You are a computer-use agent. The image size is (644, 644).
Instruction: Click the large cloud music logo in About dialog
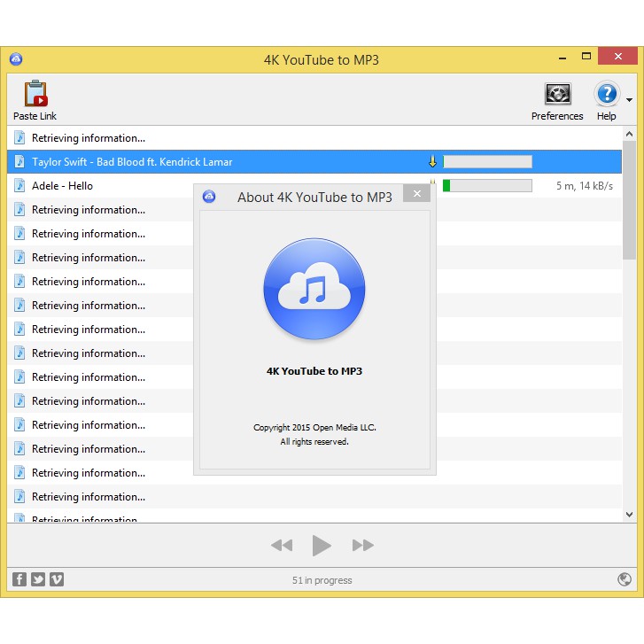[314, 289]
